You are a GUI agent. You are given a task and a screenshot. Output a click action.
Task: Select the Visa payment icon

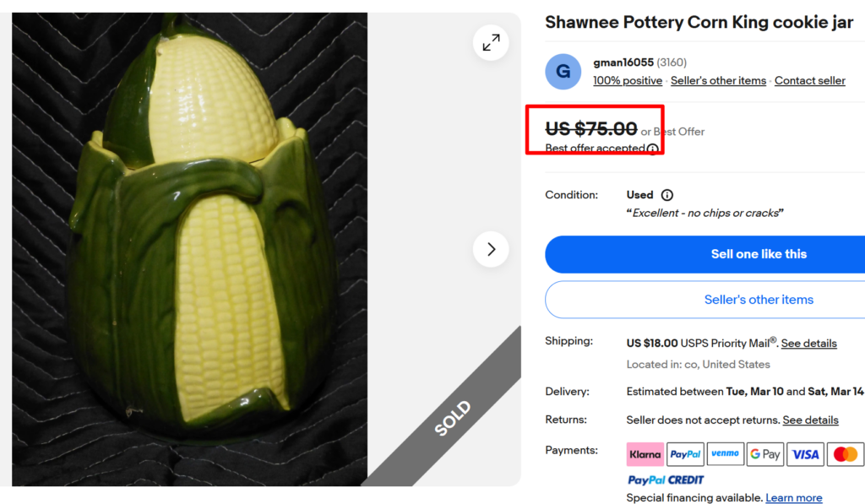click(x=805, y=454)
